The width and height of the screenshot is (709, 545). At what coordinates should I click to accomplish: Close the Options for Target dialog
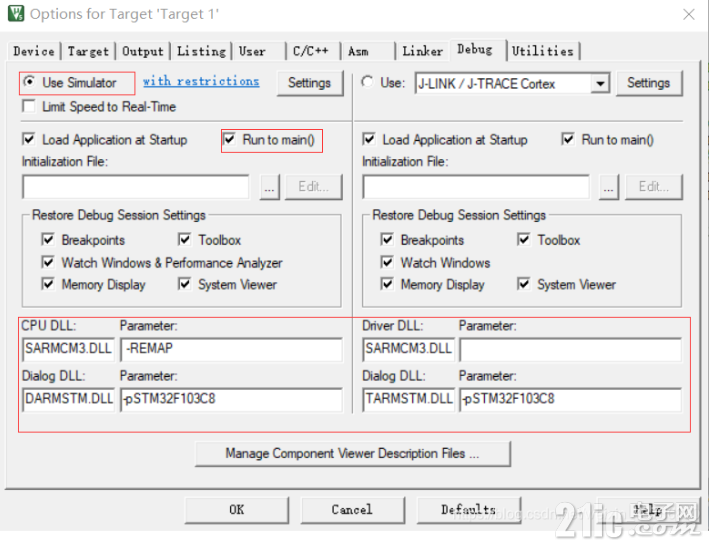click(689, 14)
